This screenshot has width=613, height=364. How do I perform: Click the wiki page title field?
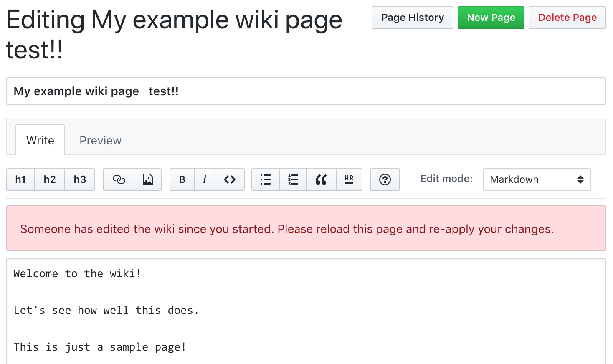point(306,91)
